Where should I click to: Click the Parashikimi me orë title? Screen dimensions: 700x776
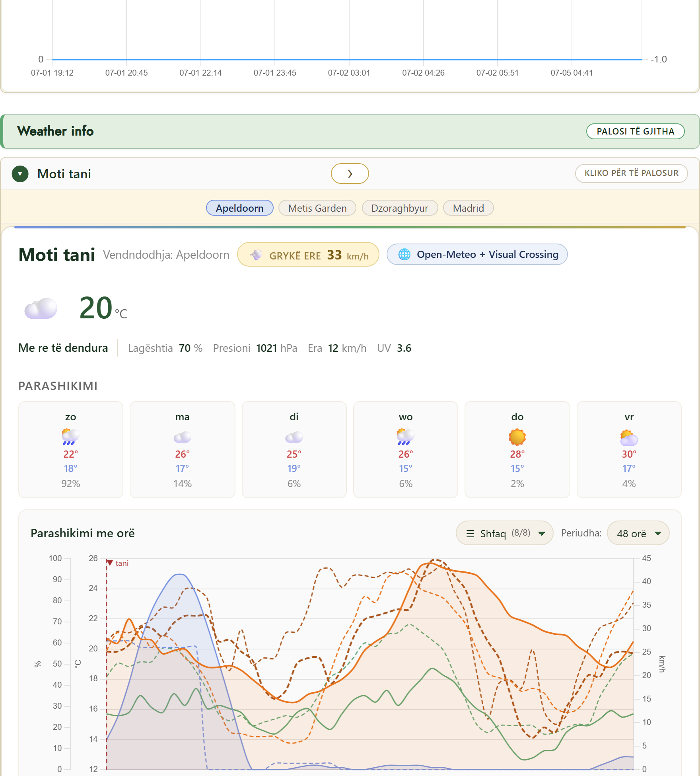tap(83, 533)
